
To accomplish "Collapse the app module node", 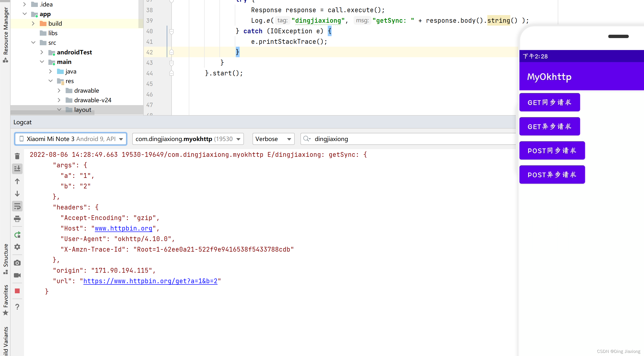I will point(24,14).
